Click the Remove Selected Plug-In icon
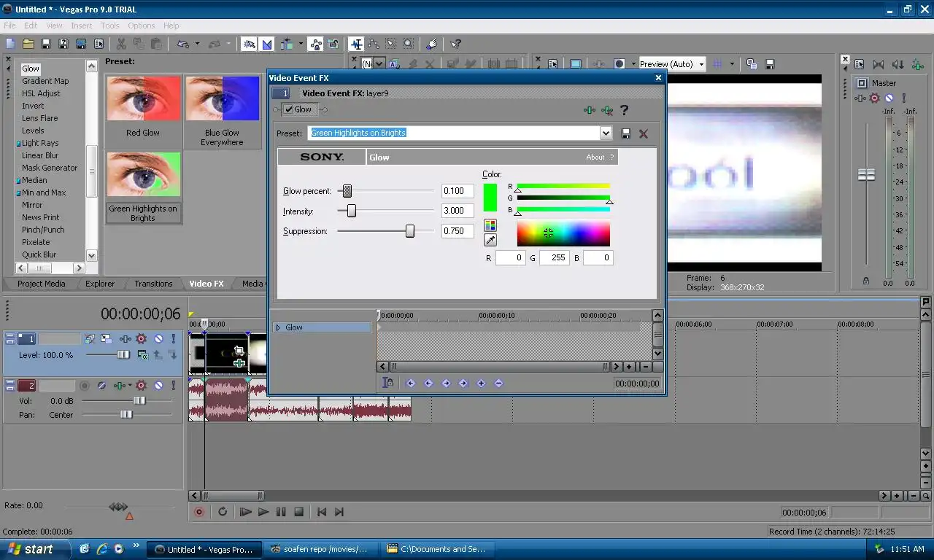The height and width of the screenshot is (560, 934). pos(607,110)
